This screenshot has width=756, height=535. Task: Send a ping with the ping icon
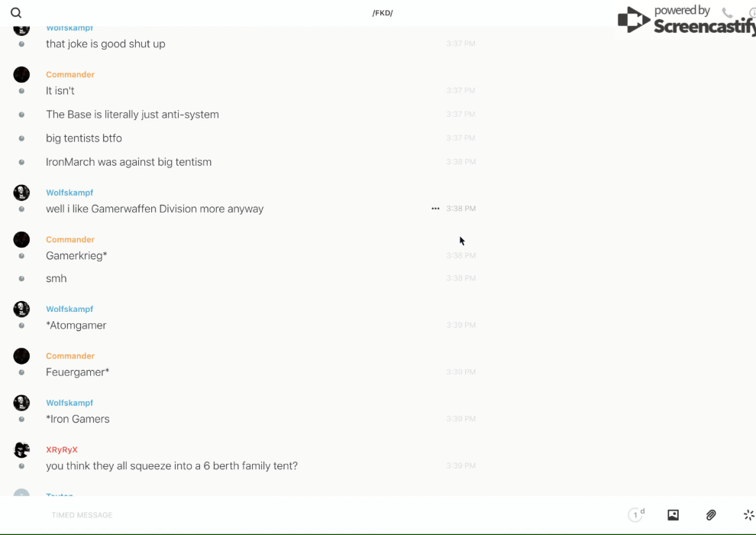click(748, 515)
